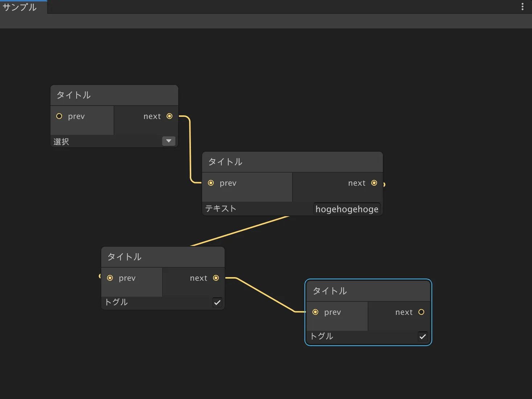Open the three-dot window options menu
This screenshot has height=399, width=532.
[x=523, y=7]
